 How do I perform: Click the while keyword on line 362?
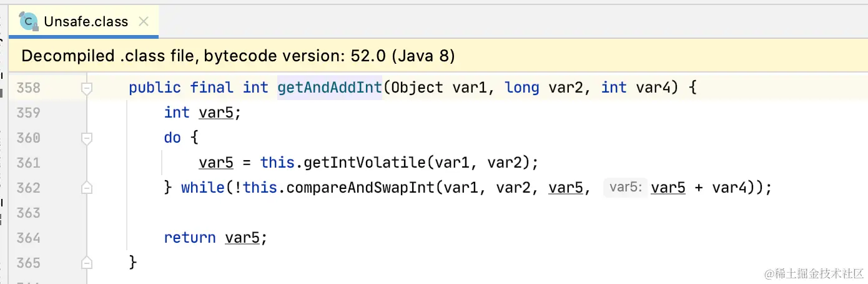pyautogui.click(x=202, y=188)
